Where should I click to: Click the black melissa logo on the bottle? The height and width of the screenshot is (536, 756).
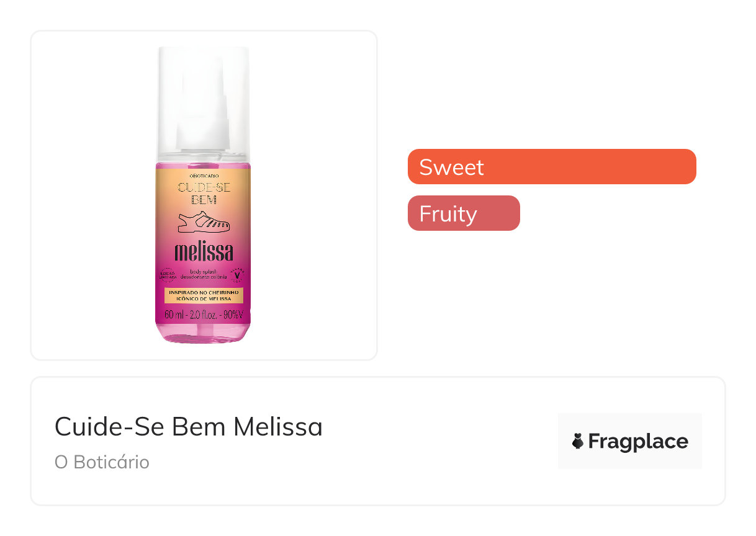[204, 252]
